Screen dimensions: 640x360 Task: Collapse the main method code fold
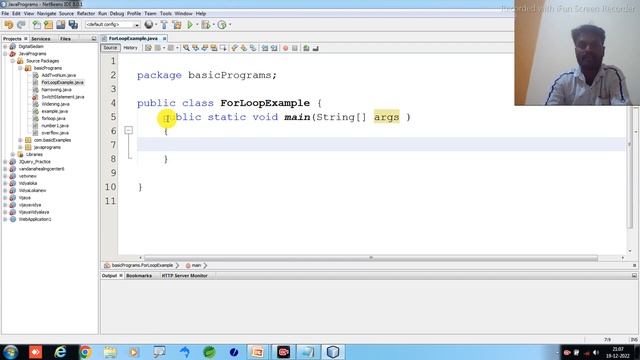[x=129, y=130]
